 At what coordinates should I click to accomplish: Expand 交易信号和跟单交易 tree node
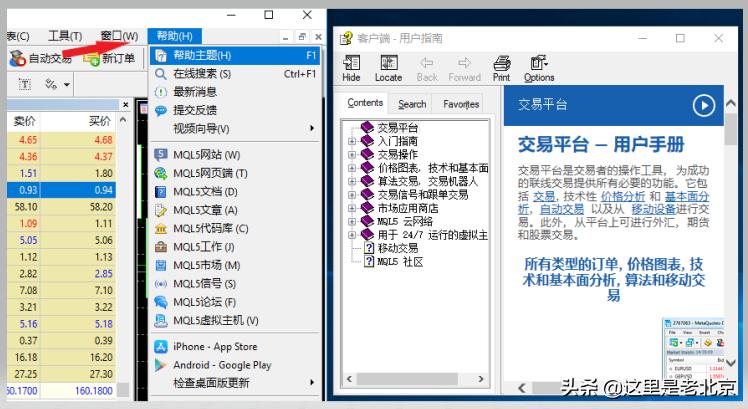(x=352, y=195)
